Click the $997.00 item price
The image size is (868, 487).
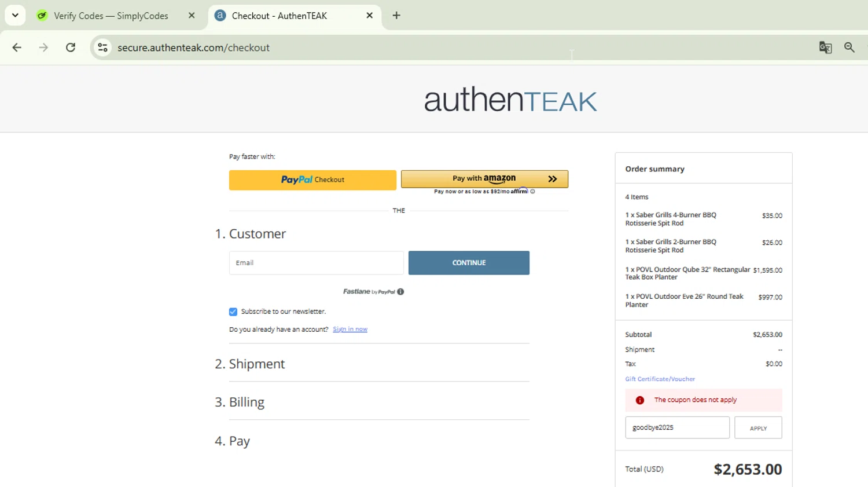(x=770, y=297)
